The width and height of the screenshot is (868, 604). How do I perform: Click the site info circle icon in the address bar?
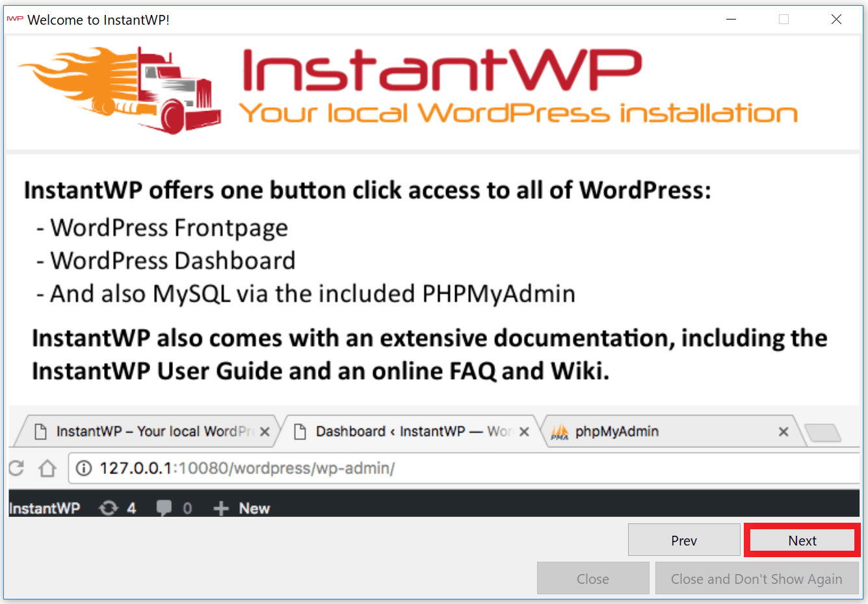[85, 467]
